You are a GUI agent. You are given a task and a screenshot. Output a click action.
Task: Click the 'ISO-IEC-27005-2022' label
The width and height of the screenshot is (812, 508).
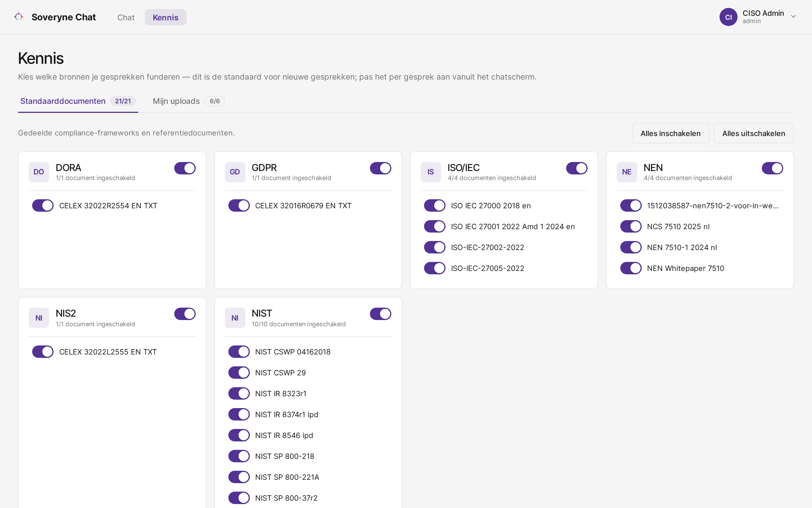(x=487, y=268)
